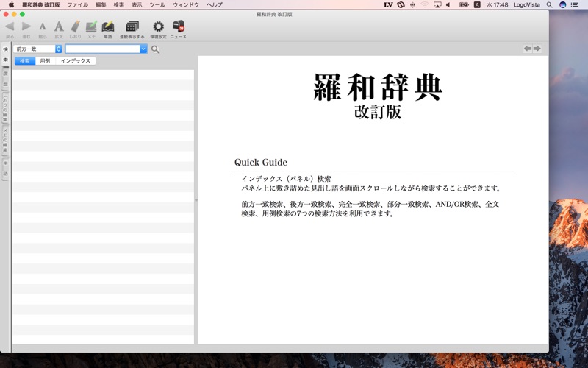The width and height of the screenshot is (588, 368).
Task: Click the AirPlay display icon
Action: point(437,4)
